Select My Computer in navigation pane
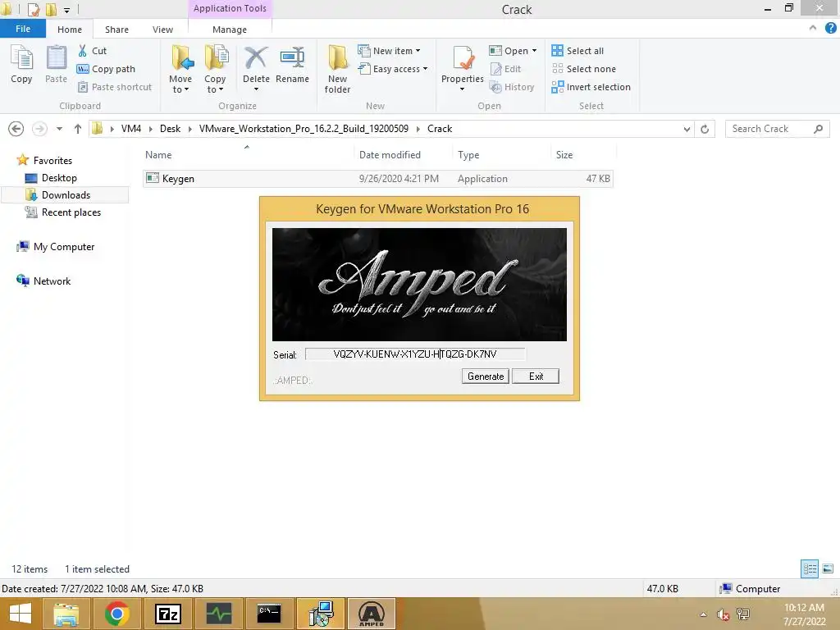Screen dimensions: 840x630 (64, 246)
